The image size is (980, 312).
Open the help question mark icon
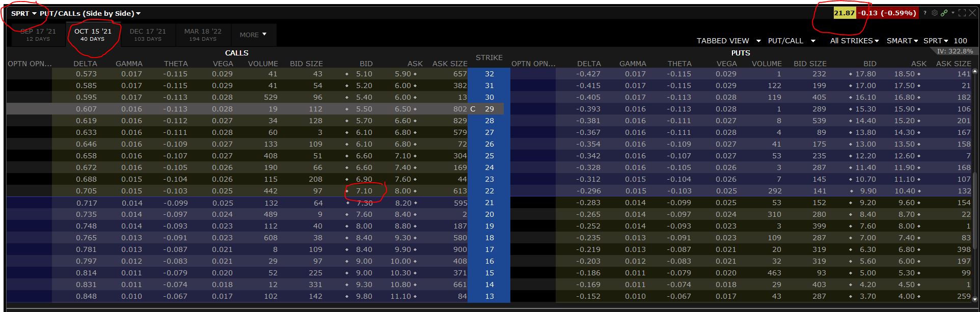coord(925,13)
